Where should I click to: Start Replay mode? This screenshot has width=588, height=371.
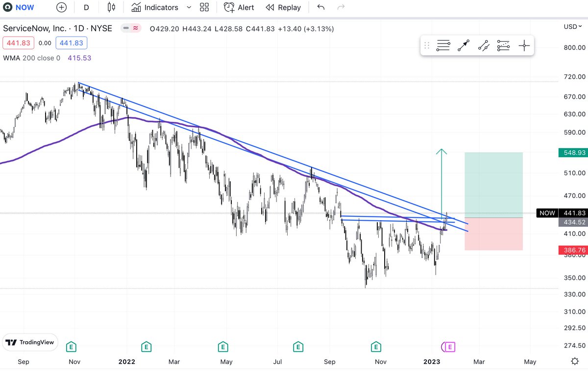click(x=283, y=7)
